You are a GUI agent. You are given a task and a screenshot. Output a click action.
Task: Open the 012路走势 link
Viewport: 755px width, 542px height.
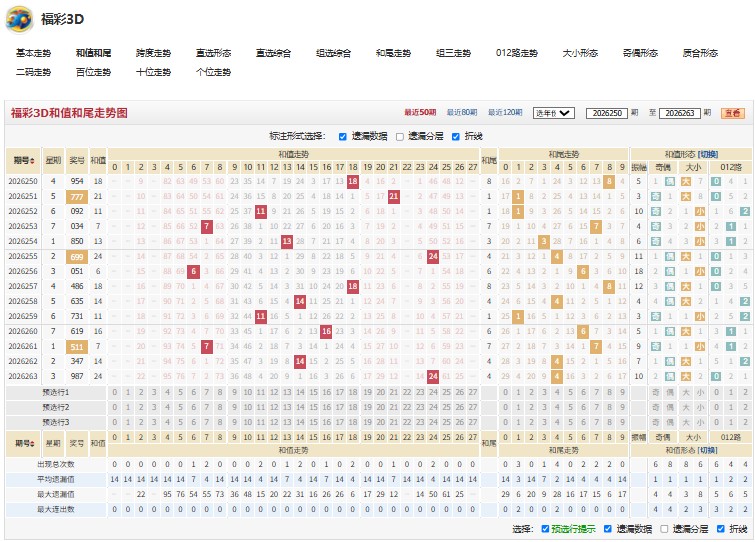coord(517,53)
